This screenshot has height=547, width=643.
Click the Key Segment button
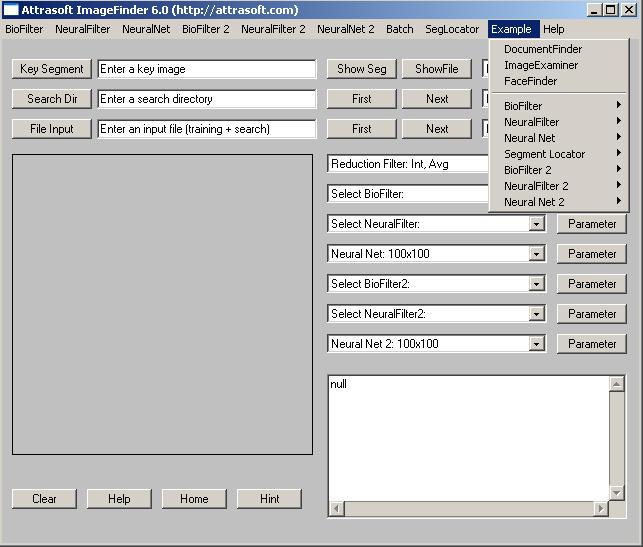pos(52,69)
